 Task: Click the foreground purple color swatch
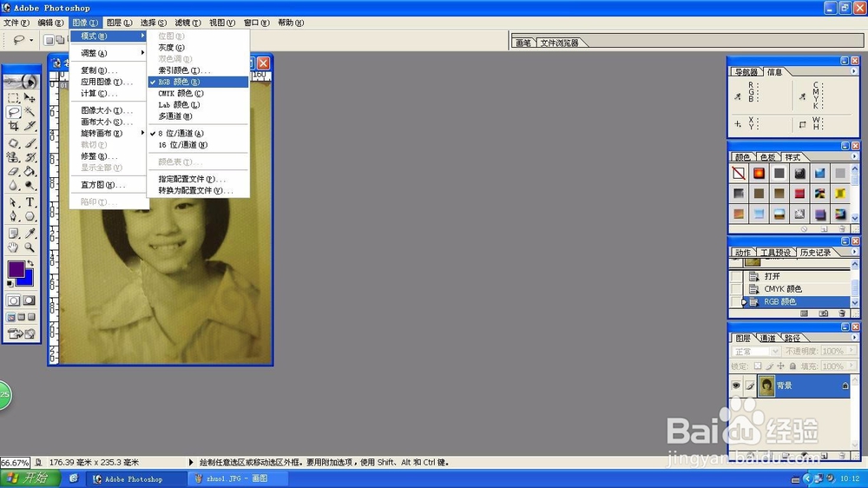point(15,268)
